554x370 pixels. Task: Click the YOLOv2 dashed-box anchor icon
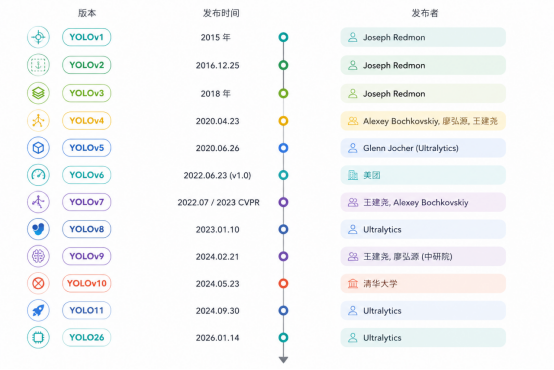[38, 65]
